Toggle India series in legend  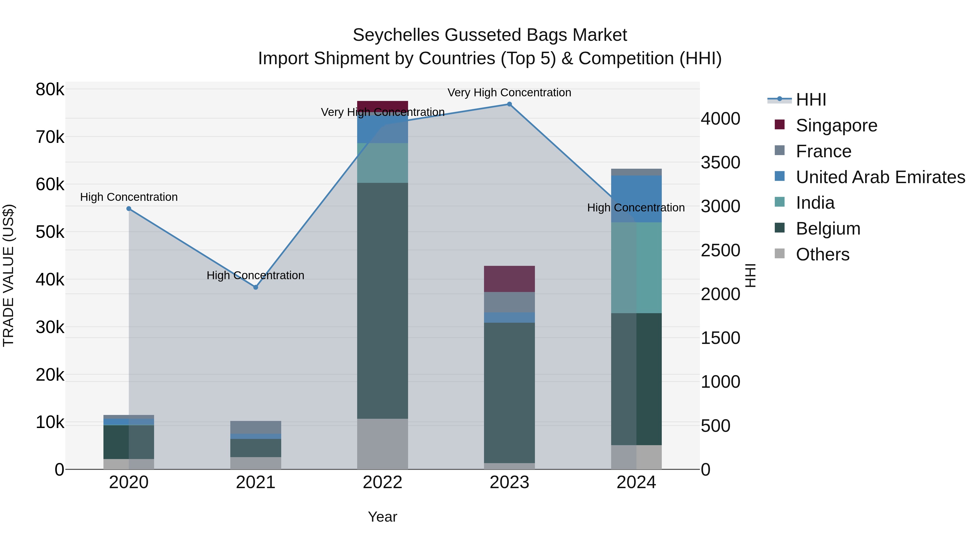point(804,203)
